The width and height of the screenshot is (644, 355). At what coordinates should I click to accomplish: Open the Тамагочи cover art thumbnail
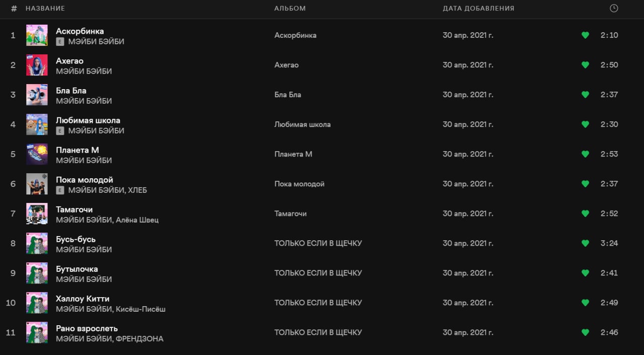point(37,214)
